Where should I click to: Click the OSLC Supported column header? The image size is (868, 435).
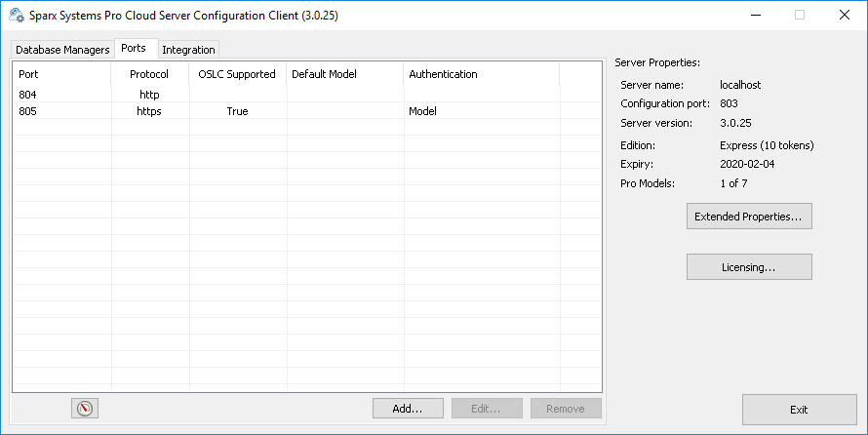click(x=237, y=74)
